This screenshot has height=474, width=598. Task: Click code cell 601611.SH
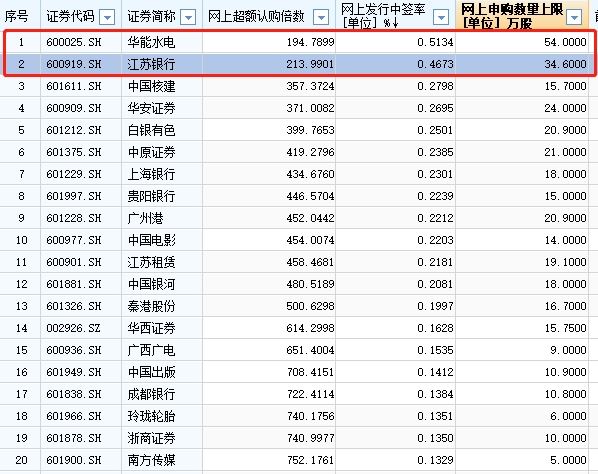tap(74, 86)
